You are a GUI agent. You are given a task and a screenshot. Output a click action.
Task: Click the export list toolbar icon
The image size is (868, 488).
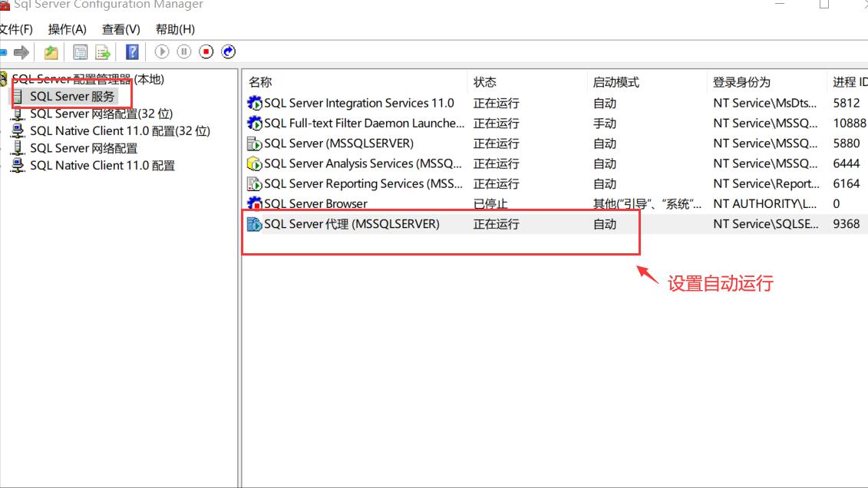pyautogui.click(x=103, y=52)
